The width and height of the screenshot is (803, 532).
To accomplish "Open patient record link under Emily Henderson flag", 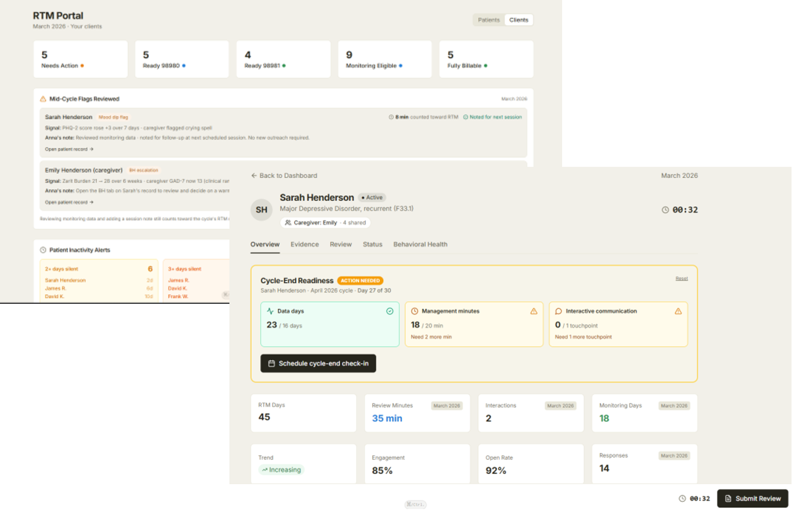I will [x=69, y=202].
